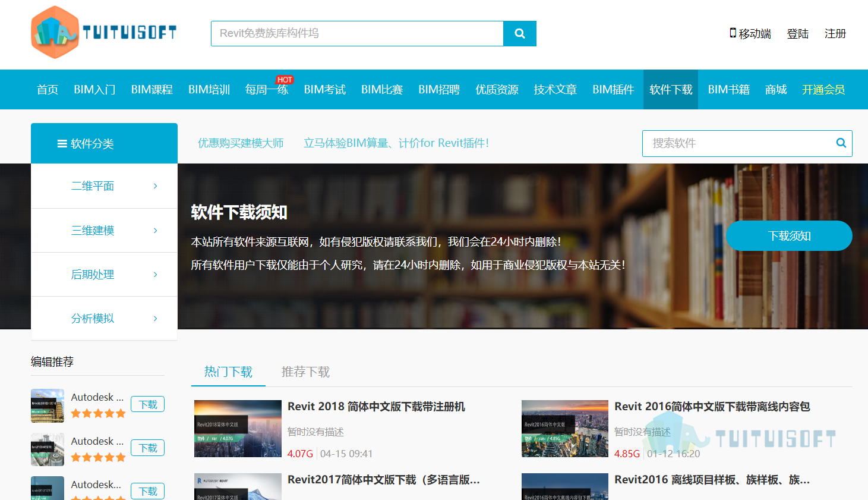Go to BIM考试 page
This screenshot has height=500, width=868.
coord(325,90)
